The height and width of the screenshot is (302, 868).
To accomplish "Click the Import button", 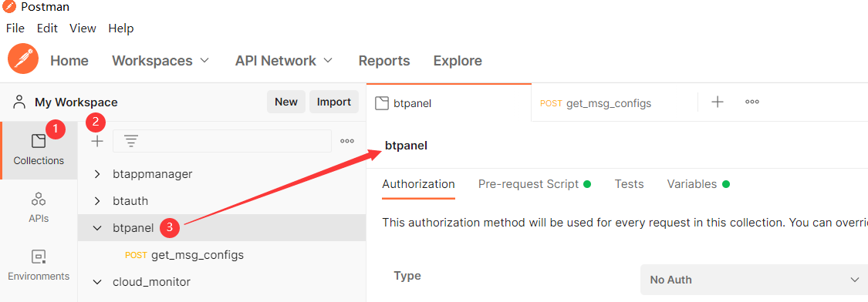I will click(334, 102).
